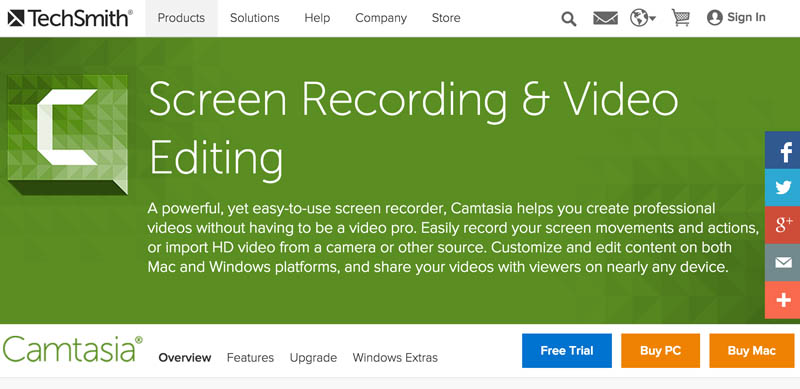Share on Facebook via sidebar icon
The height and width of the screenshot is (389, 800).
[x=783, y=150]
